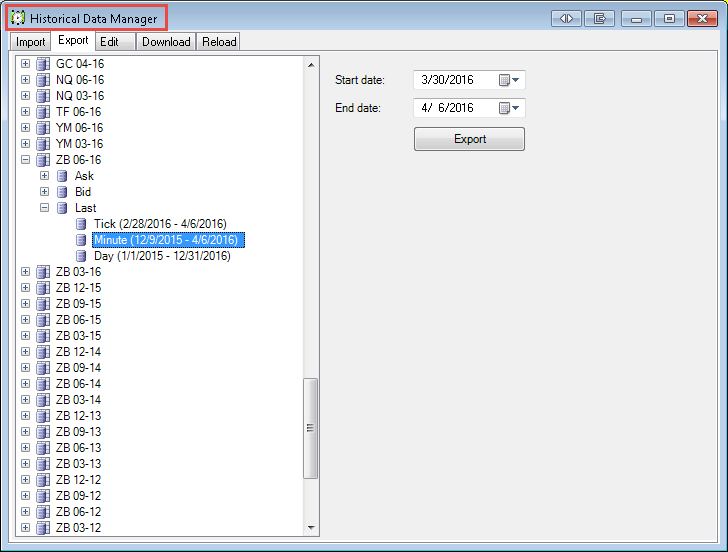728x552 pixels.
Task: Expand the ZB 03-12 node
Action: click(x=26, y=528)
